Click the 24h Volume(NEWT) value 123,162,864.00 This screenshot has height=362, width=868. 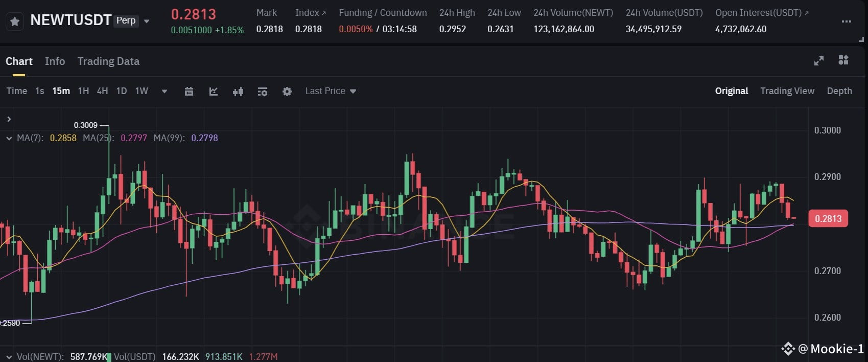point(564,29)
